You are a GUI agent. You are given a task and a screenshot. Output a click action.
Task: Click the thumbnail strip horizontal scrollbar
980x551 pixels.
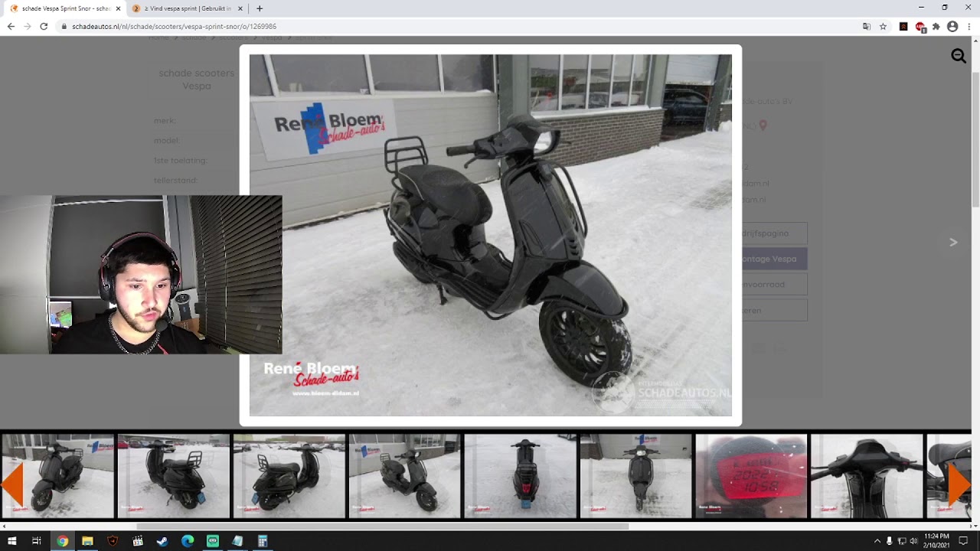pos(383,526)
